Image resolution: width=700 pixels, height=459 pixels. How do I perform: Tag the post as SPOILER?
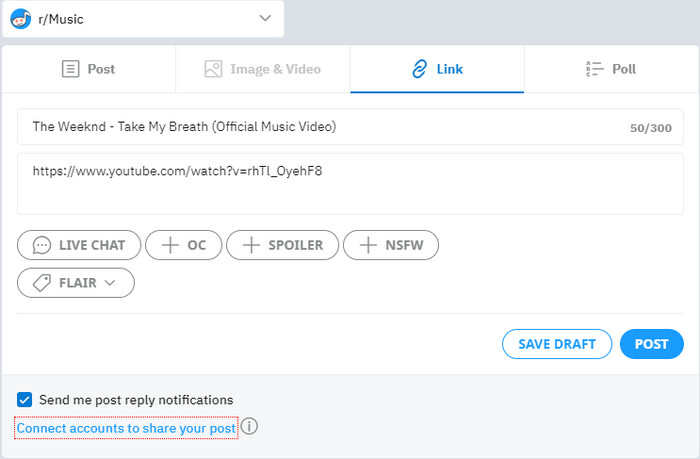point(283,245)
